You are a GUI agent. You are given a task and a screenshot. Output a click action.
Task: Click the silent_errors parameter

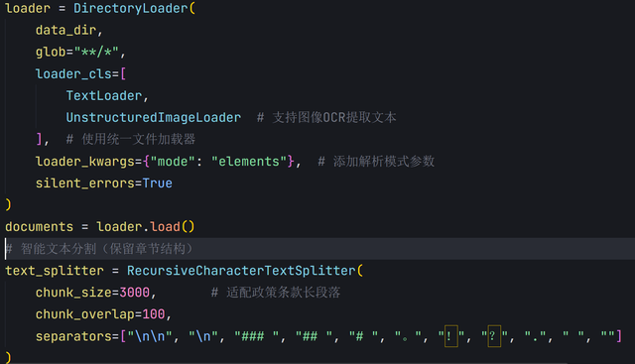pos(84,183)
